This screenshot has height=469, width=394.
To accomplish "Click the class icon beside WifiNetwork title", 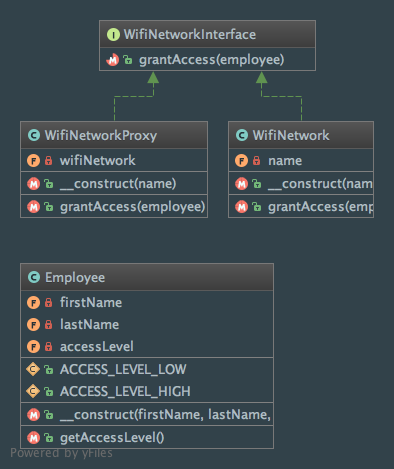I will coord(242,135).
